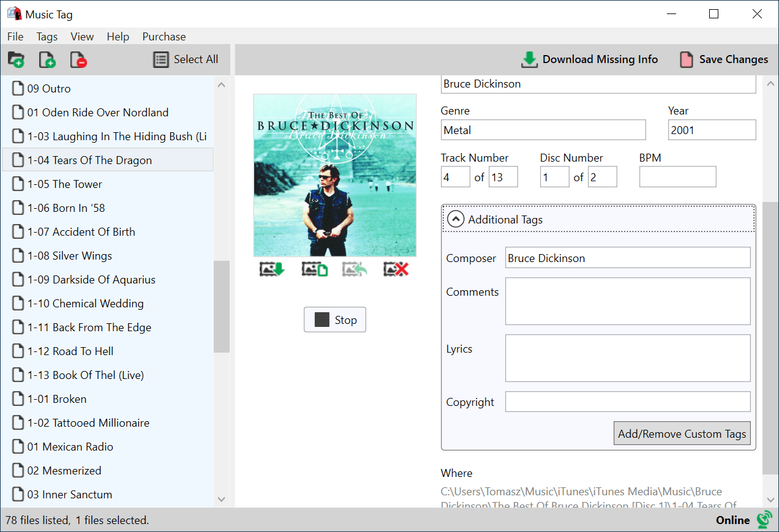Click tag panel scrollbar down arrow

[770, 500]
